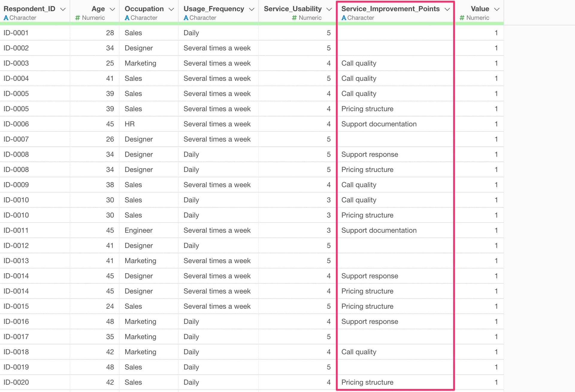Screen dimensions: 575x392
Task: Click Numeric hash icon under Value
Action: point(462,18)
